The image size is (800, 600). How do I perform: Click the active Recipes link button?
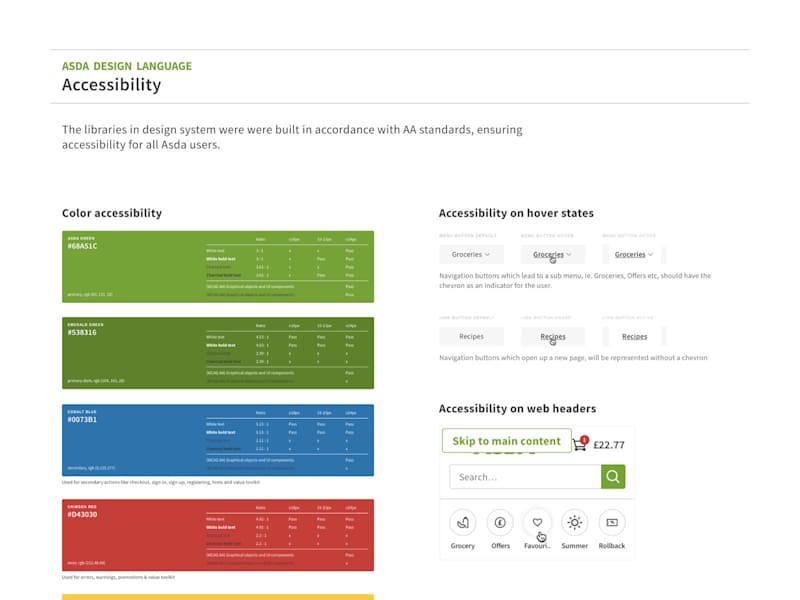(634, 336)
